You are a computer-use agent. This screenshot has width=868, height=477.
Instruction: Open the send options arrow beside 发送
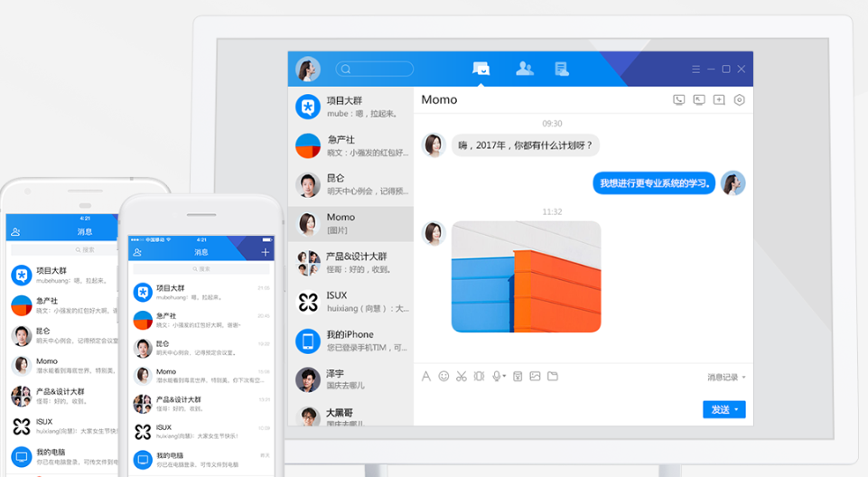tap(737, 410)
